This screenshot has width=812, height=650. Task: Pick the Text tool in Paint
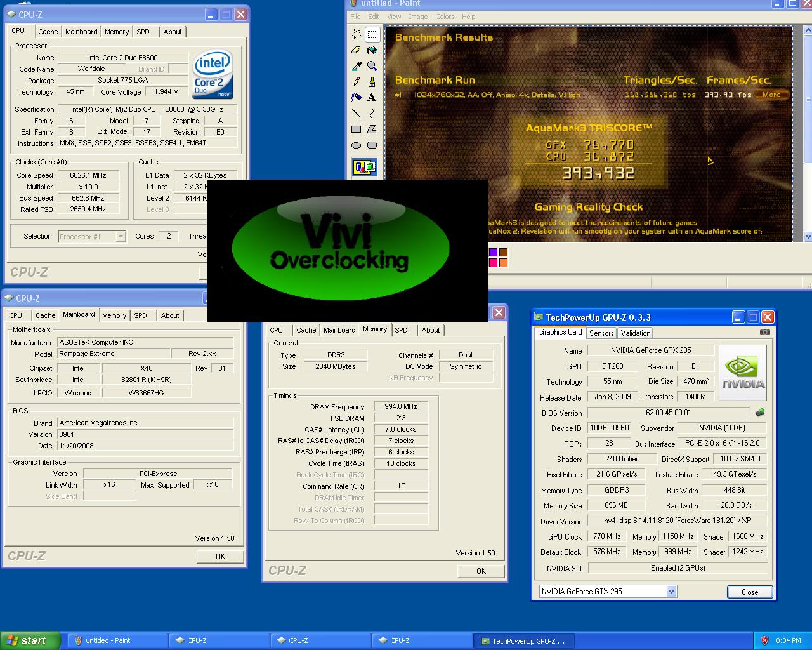coord(372,98)
